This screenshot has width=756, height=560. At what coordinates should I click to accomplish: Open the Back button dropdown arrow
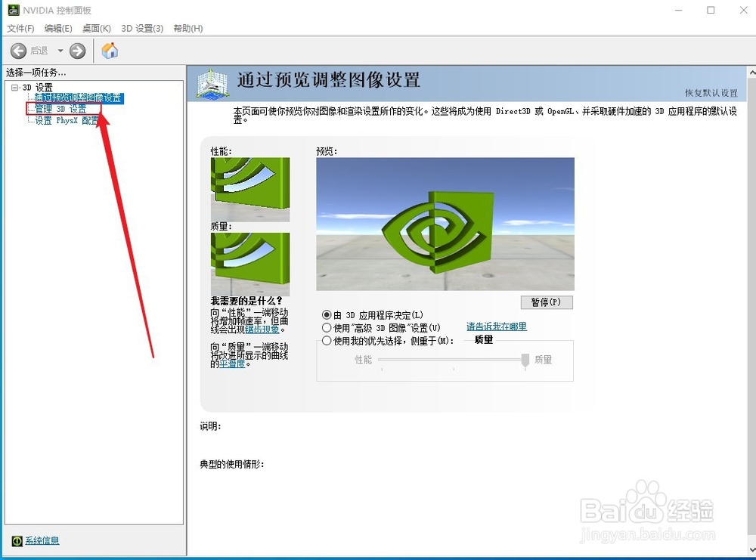tap(59, 51)
